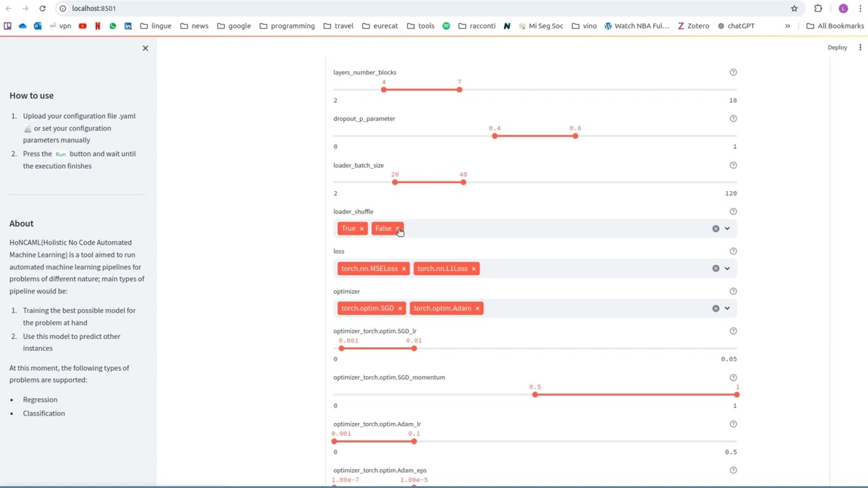The image size is (868, 488).
Task: Open the Trello bookmark icon
Action: (x=7, y=26)
